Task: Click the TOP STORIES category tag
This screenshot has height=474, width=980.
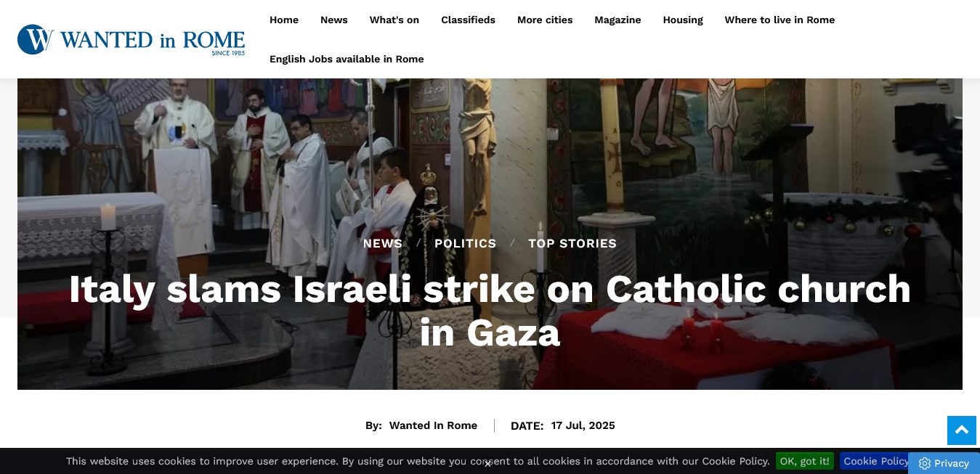Action: pyautogui.click(x=572, y=243)
